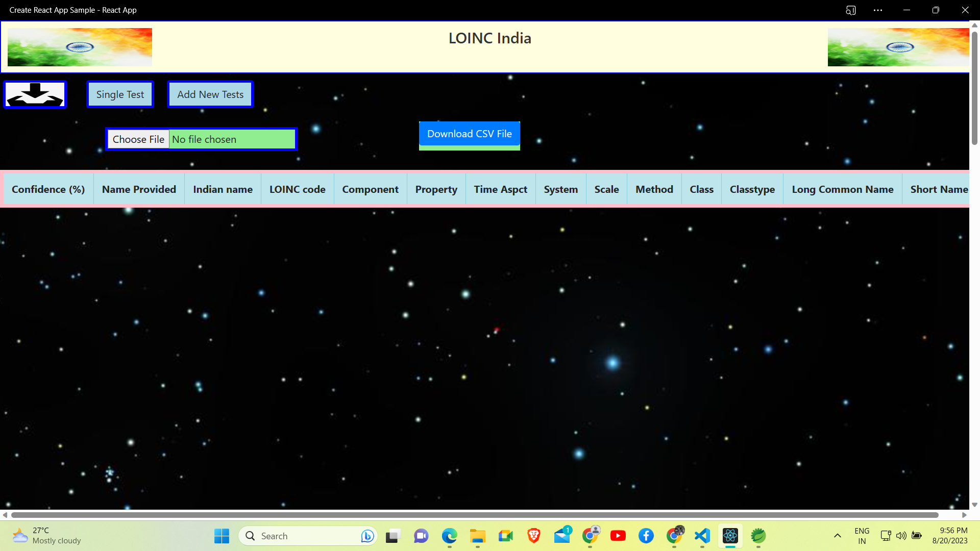Click the horizontal scrollbar at bottom
Screen dimensions: 980x551
click(x=475, y=515)
